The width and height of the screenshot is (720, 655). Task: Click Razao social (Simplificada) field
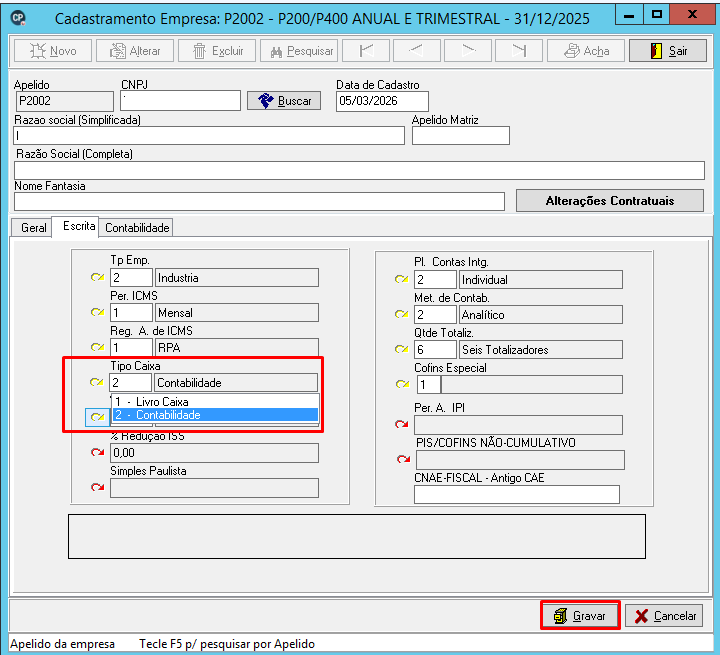click(x=209, y=136)
